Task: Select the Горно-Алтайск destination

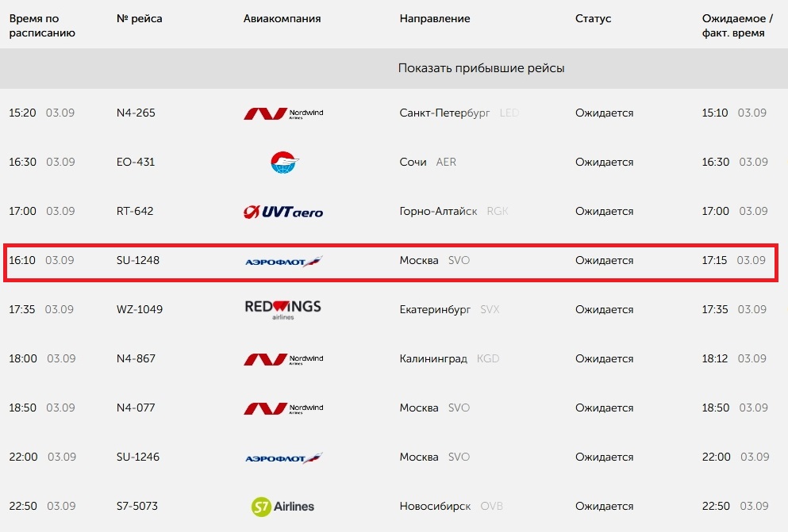Action: point(438,211)
